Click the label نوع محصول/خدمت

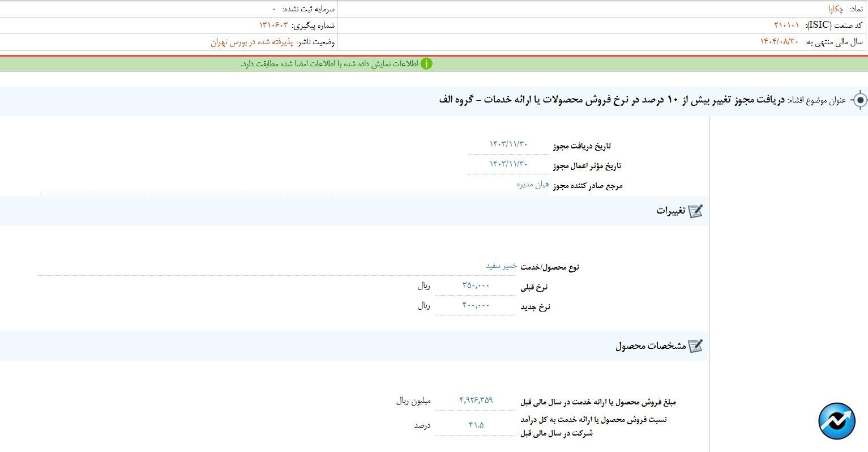click(549, 267)
